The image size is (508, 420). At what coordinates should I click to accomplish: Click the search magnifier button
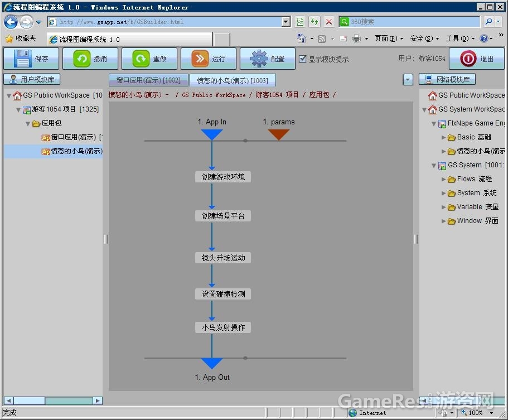(x=488, y=22)
